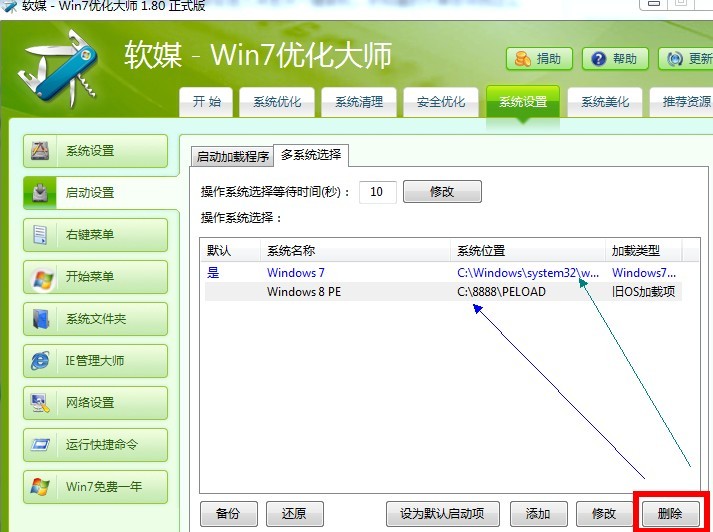Select the Windows 7 row
The width and height of the screenshot is (713, 532).
pos(443,273)
